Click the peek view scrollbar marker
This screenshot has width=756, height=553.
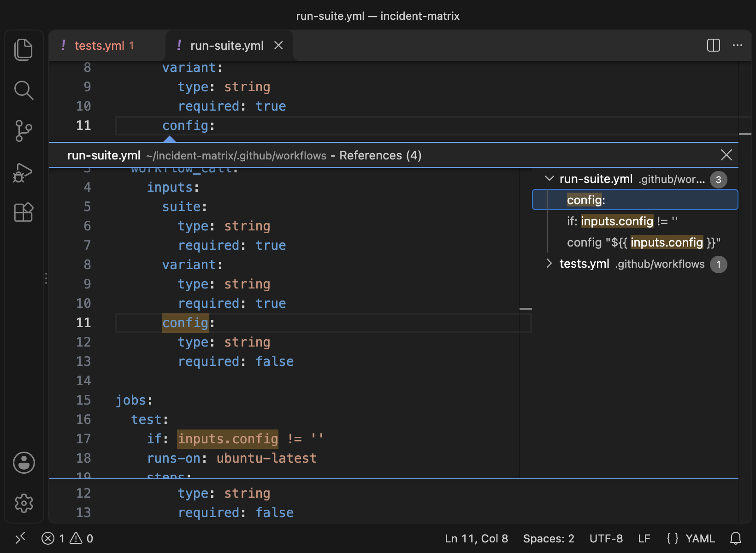(x=526, y=308)
